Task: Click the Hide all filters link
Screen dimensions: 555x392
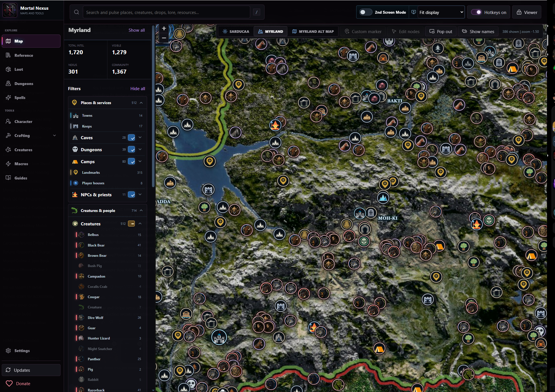Action: (x=138, y=89)
